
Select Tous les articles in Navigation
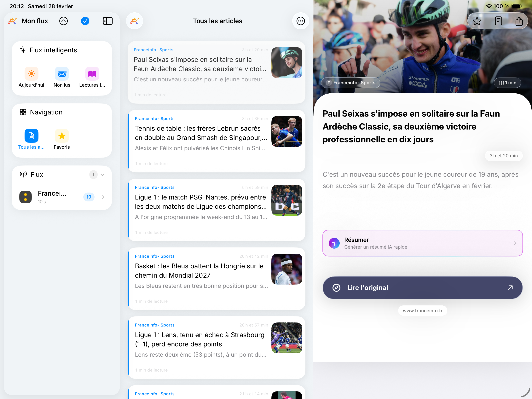click(31, 139)
